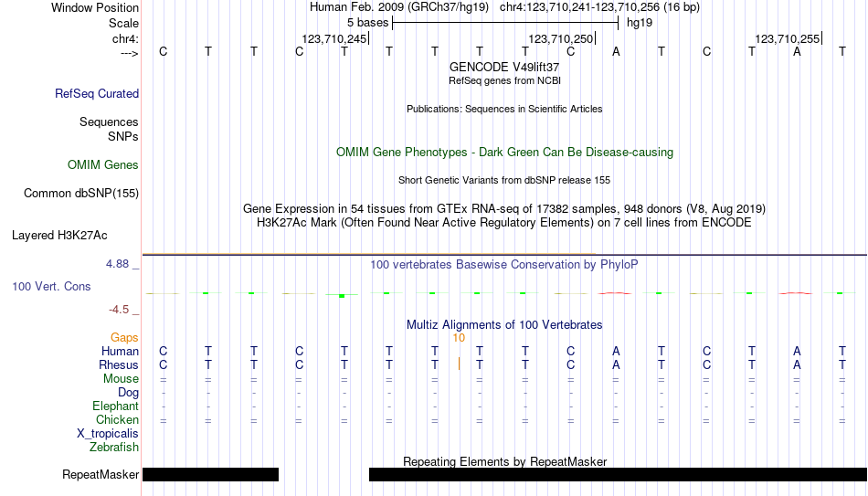This screenshot has height=496, width=868.
Task: Click the SNPs track label
Action: [x=123, y=136]
